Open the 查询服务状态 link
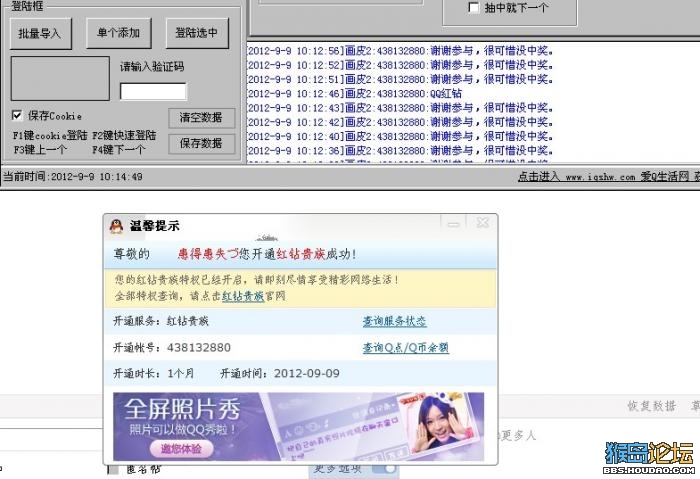The image size is (700, 479). click(x=395, y=321)
